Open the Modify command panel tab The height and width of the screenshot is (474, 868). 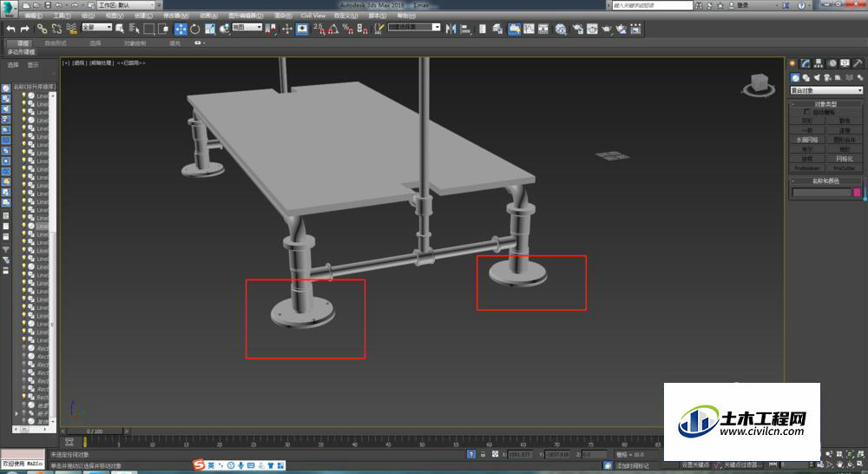click(x=806, y=63)
